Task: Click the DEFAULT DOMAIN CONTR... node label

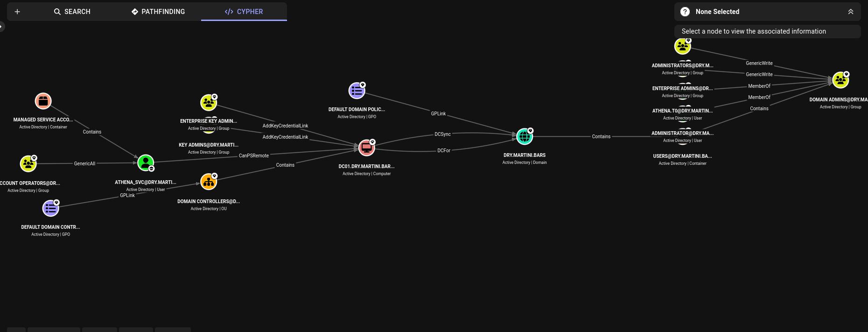Action: tap(51, 227)
